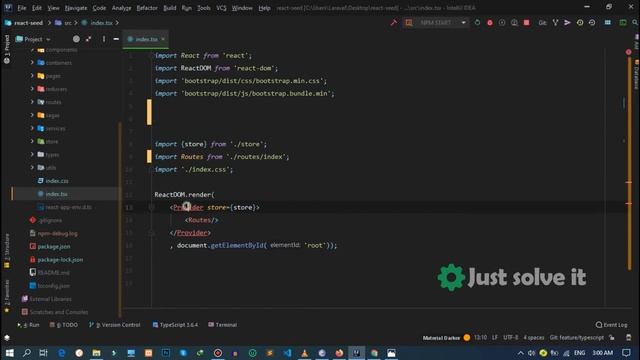This screenshot has width=640, height=360.
Task: Click the Firefox icon in taskbar
Action: (x=339, y=353)
